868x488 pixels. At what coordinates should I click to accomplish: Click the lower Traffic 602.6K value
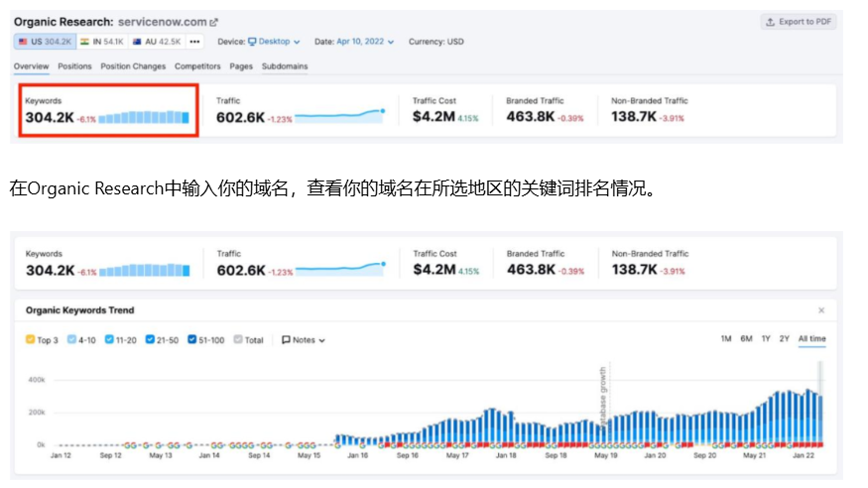pyautogui.click(x=241, y=270)
